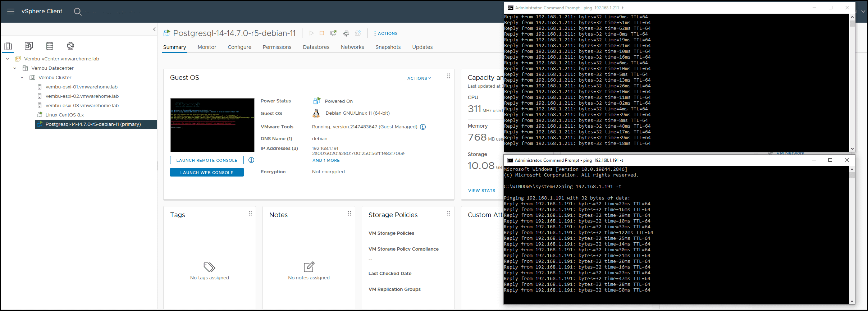Open the Tags card options dots

tap(250, 213)
